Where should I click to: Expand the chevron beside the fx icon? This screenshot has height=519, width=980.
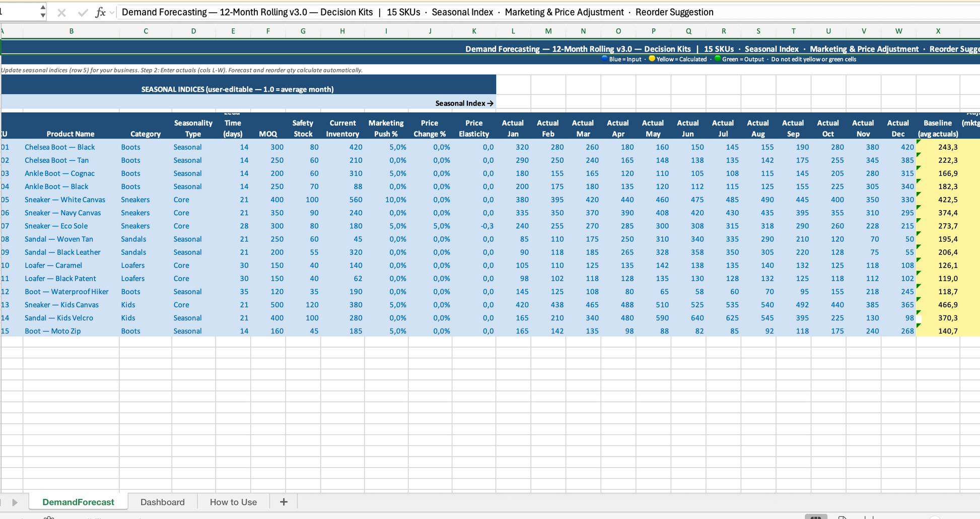tap(112, 13)
